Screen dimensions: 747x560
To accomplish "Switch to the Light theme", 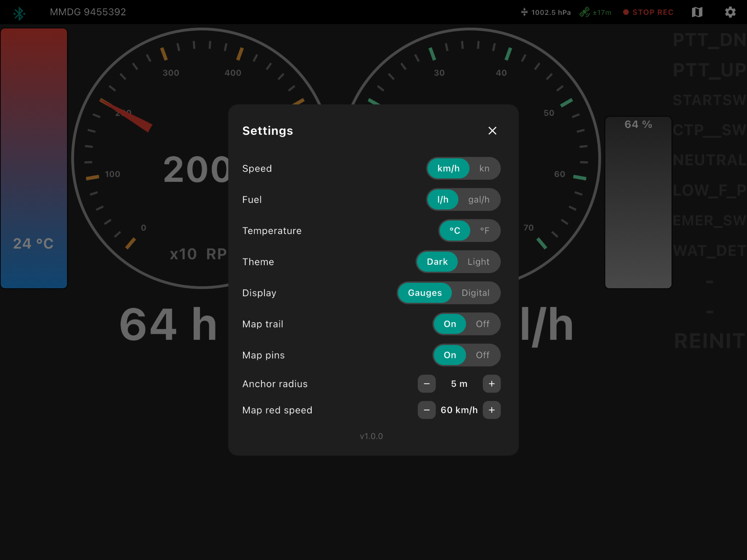I will point(478,262).
